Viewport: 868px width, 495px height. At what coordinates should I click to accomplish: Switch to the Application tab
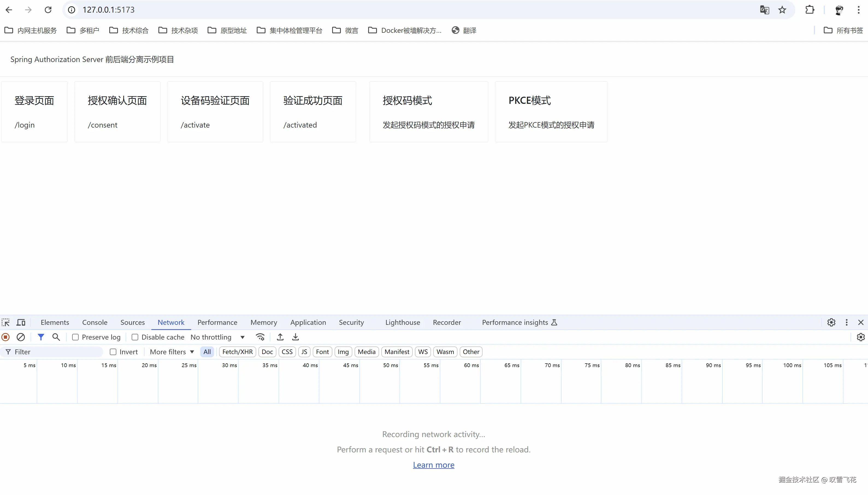pyautogui.click(x=308, y=322)
